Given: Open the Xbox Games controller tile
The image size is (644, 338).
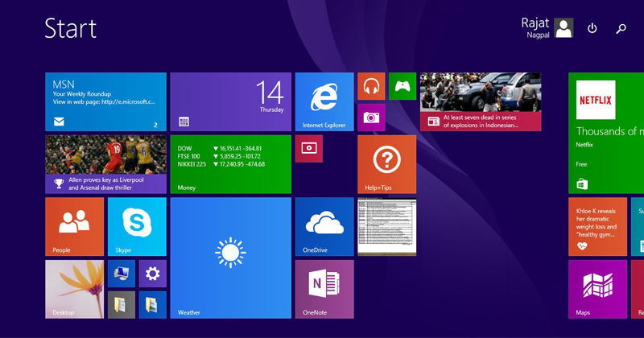Looking at the screenshot, I should [x=402, y=86].
